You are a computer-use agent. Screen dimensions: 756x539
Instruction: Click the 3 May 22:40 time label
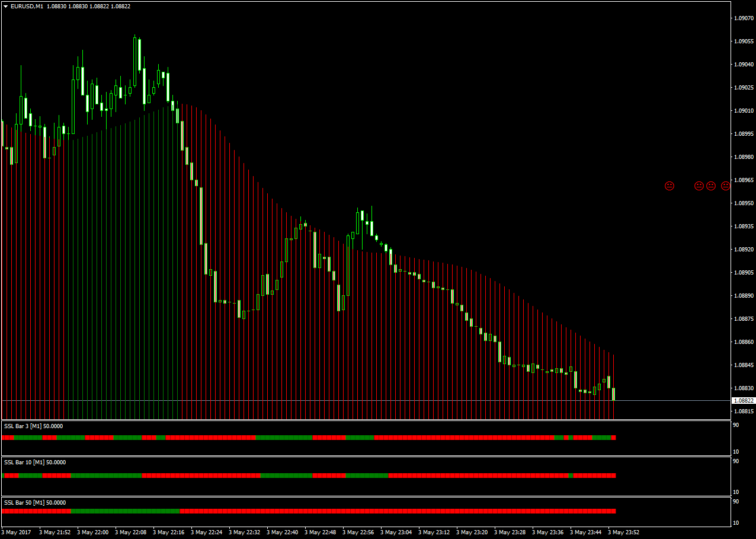pos(283,532)
